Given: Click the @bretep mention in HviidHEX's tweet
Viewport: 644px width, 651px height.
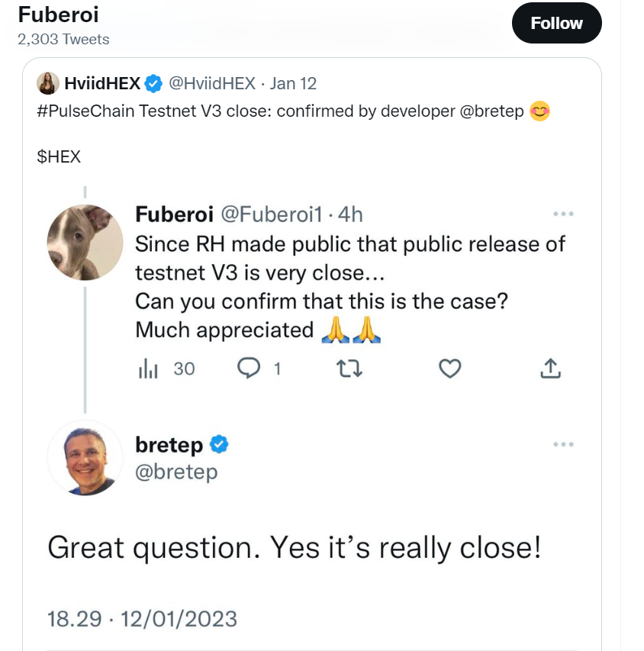Looking at the screenshot, I should click(x=492, y=111).
